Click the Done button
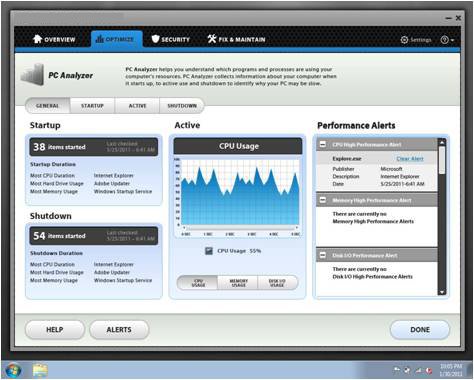 tap(420, 330)
